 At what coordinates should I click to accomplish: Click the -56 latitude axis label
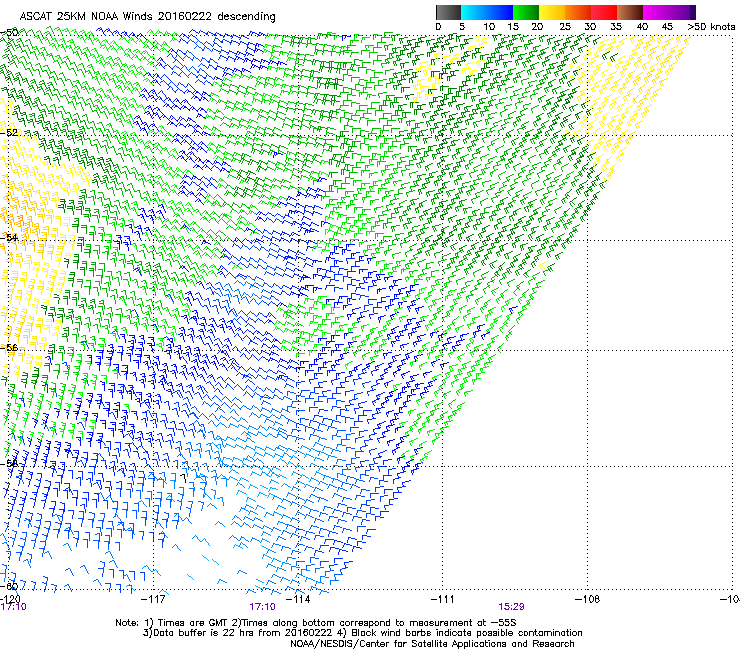coord(9,347)
